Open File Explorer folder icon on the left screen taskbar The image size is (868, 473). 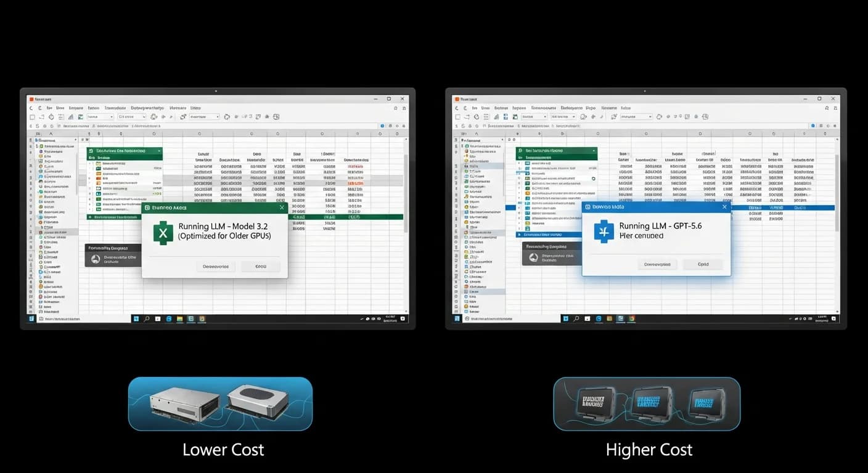tap(180, 319)
